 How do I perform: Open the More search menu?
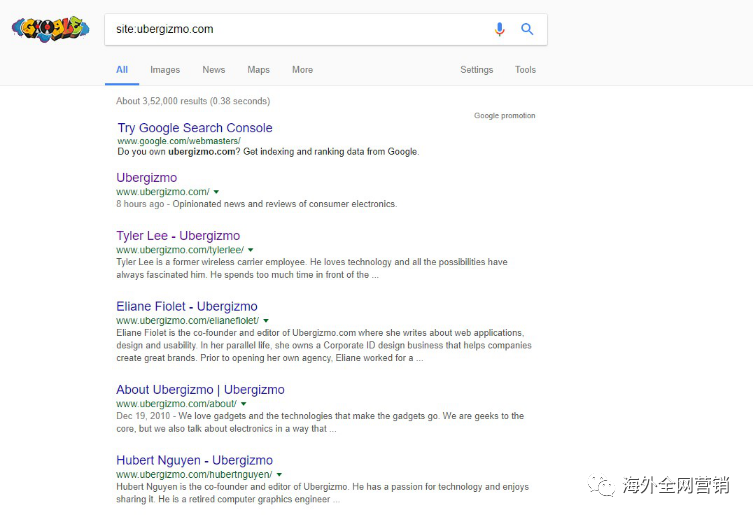pos(302,70)
